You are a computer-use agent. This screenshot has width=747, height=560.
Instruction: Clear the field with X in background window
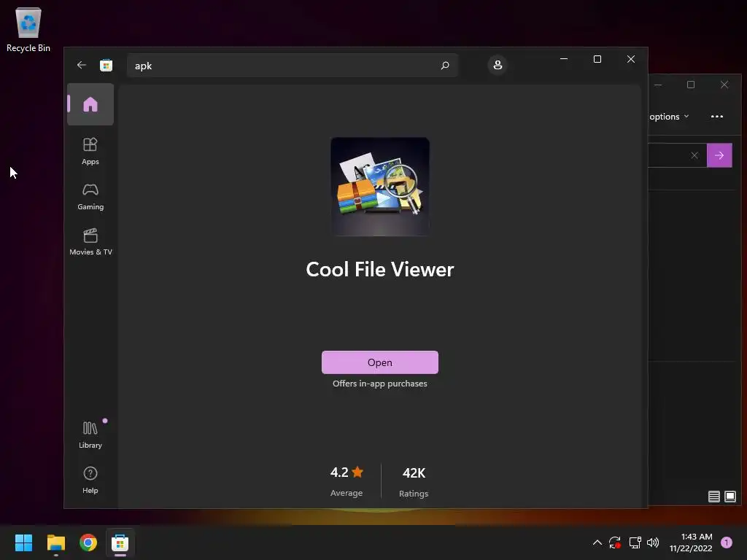[694, 155]
